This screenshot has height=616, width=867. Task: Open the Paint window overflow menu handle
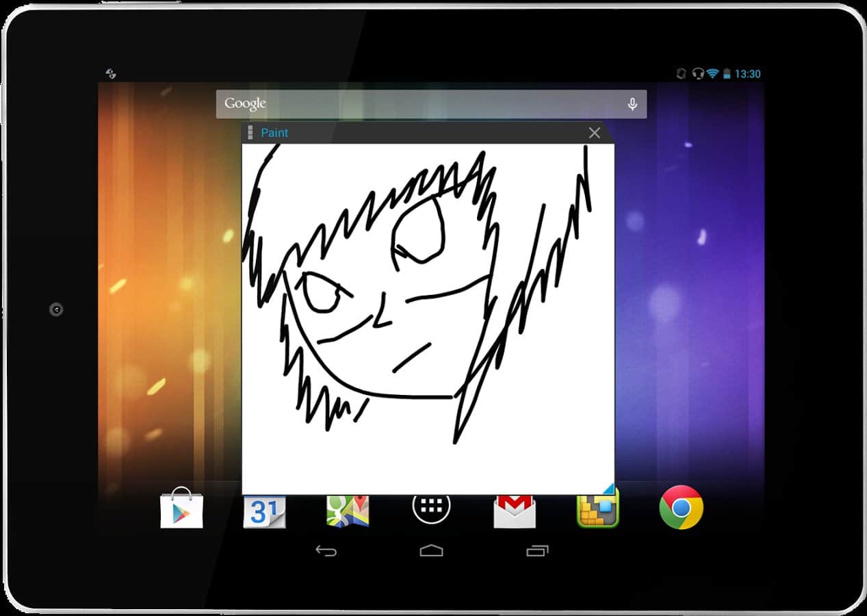250,133
